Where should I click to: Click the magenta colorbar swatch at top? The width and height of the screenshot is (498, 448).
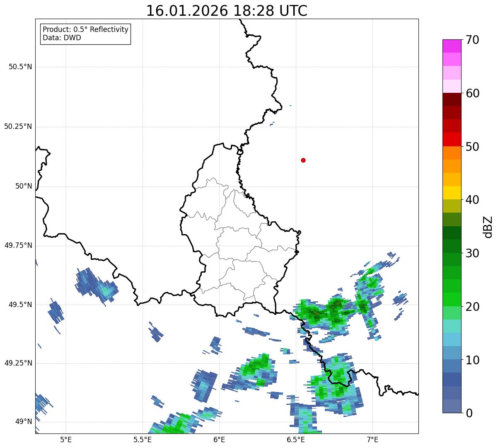(x=452, y=46)
